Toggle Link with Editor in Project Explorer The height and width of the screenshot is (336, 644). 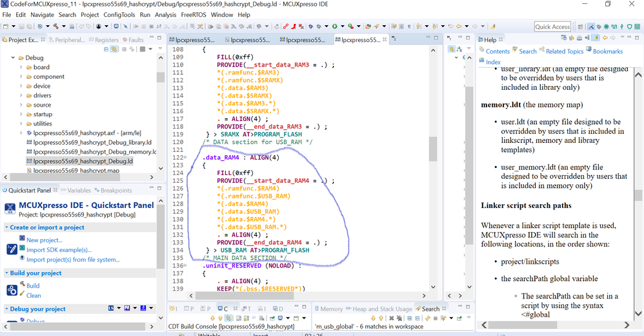pyautogui.click(x=114, y=49)
